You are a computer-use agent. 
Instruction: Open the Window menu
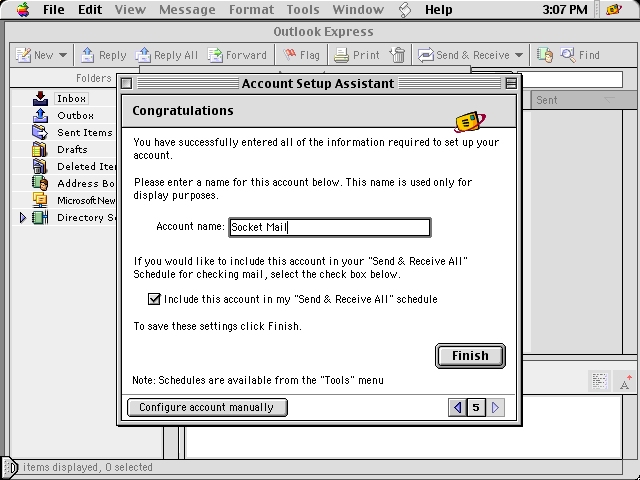358,9
